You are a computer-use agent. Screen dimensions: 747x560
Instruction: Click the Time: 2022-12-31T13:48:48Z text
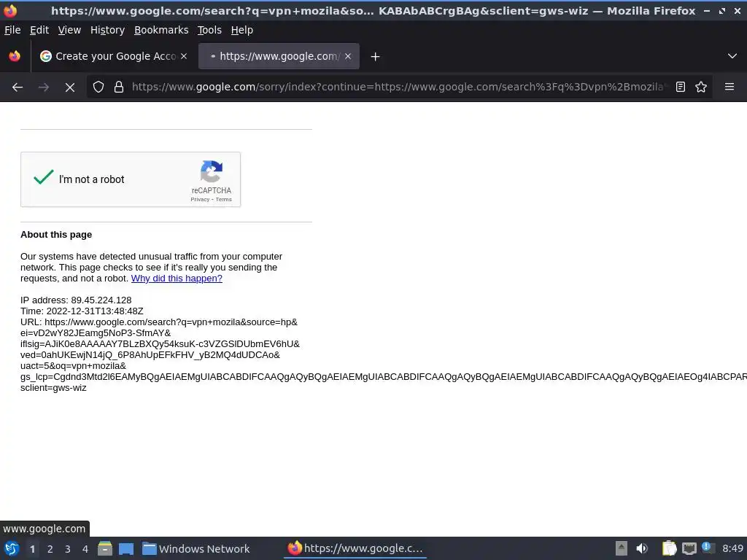[82, 311]
